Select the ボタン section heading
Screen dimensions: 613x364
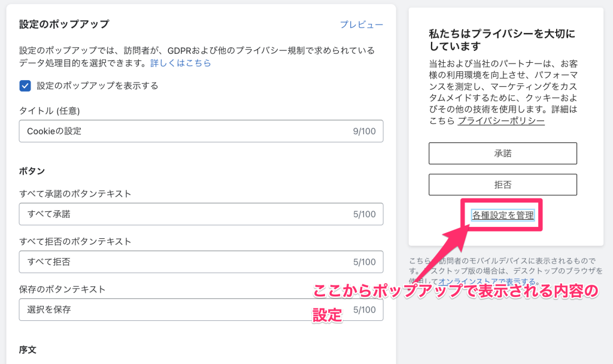tap(28, 170)
